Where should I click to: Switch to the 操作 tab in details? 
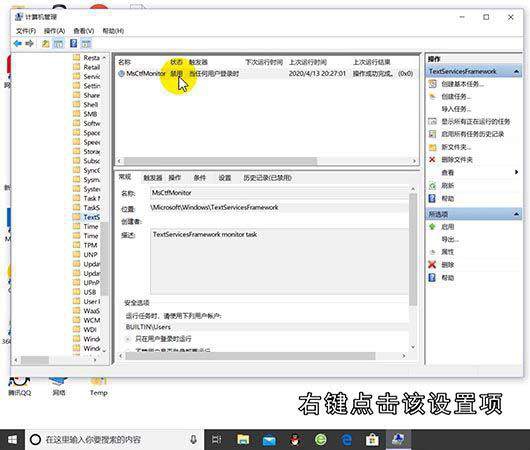coord(175,177)
